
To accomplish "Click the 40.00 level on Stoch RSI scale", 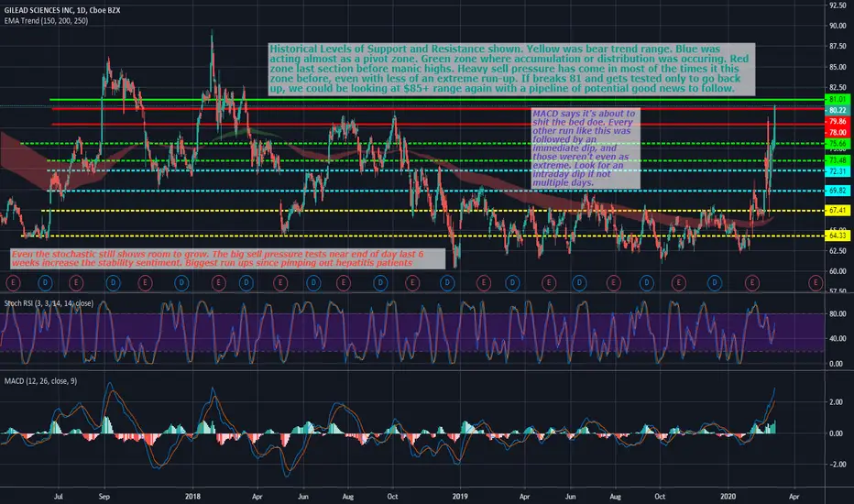I will (838, 338).
